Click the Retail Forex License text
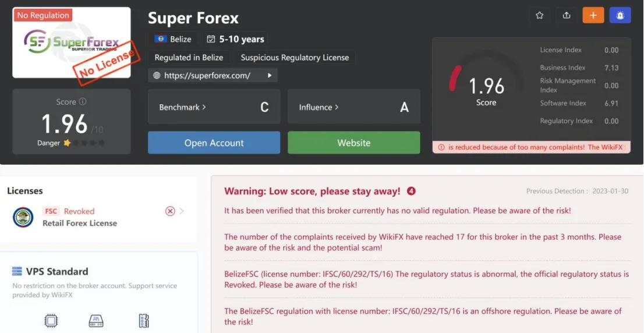 [x=80, y=224]
